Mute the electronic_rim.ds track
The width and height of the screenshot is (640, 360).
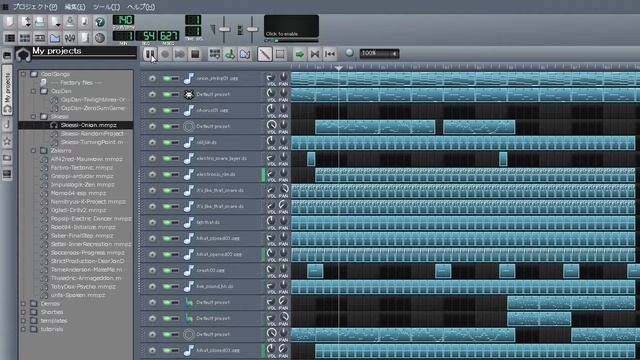(167, 174)
